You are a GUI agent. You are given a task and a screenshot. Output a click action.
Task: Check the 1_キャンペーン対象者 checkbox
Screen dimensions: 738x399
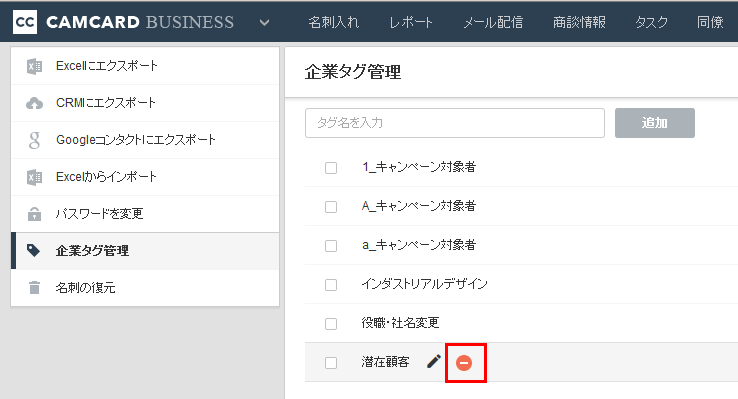tap(331, 168)
